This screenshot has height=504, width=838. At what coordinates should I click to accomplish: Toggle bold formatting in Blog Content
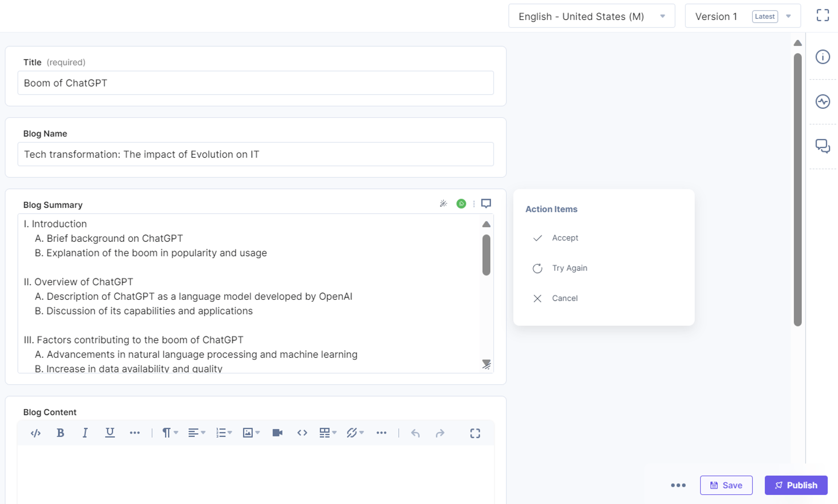[60, 433]
